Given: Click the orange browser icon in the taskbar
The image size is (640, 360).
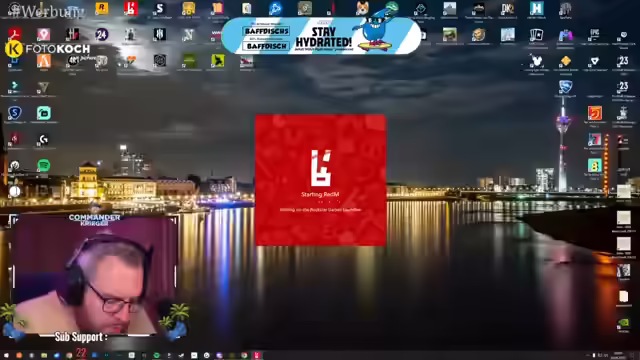Looking at the screenshot, I should coord(19,356).
